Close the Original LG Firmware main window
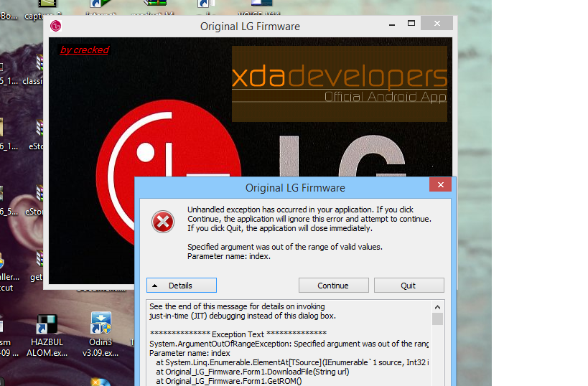Viewport: 588px width, 386px height. coord(437,24)
